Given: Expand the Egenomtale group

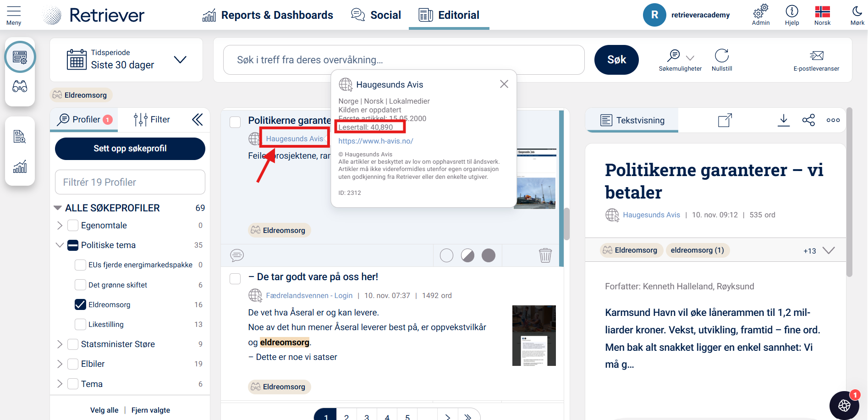Looking at the screenshot, I should coord(60,226).
